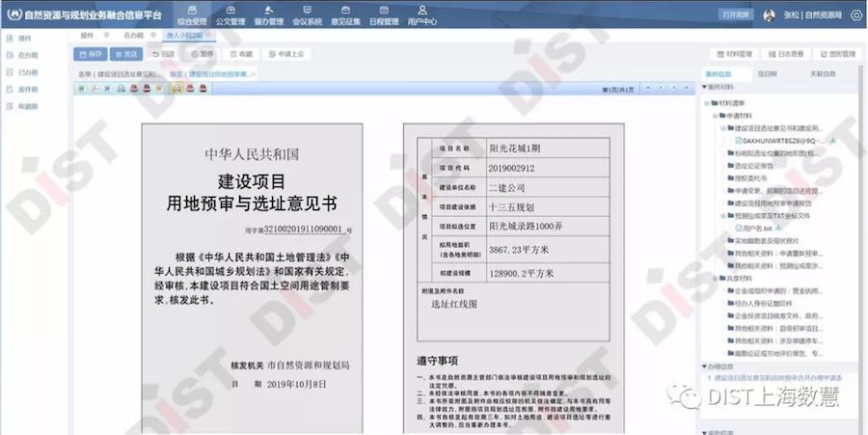Click the PDF export icon in document toolbar
The width and height of the screenshot is (868, 435).
pyautogui.click(x=95, y=88)
